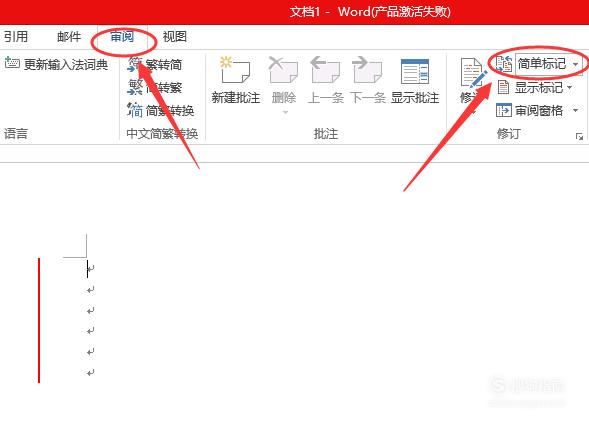Click 更新输入法词典 keyboard icon
Screen dimensions: 589x432
pos(12,63)
